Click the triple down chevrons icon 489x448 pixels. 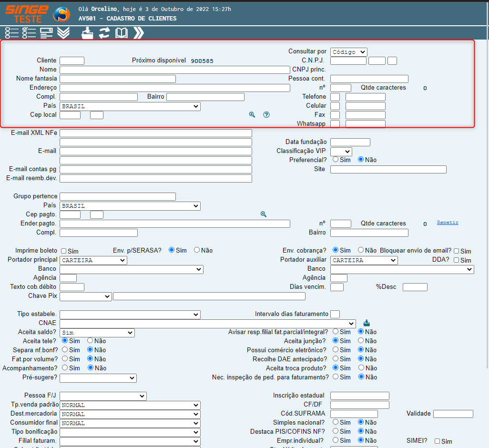coord(63,33)
